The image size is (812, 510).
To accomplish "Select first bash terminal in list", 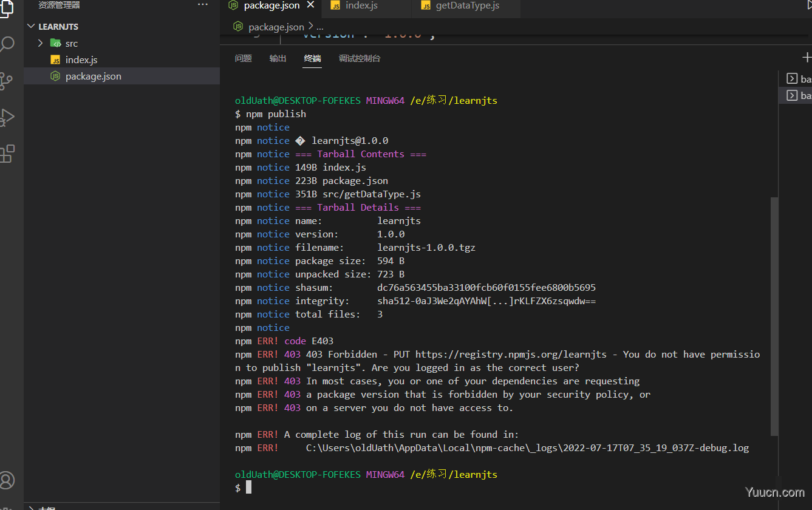I will pyautogui.click(x=796, y=78).
